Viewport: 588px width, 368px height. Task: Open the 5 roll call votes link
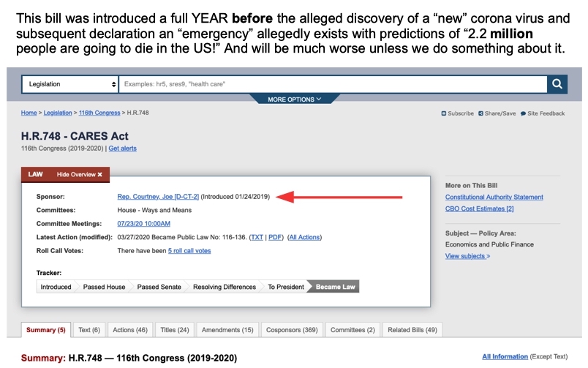(189, 250)
